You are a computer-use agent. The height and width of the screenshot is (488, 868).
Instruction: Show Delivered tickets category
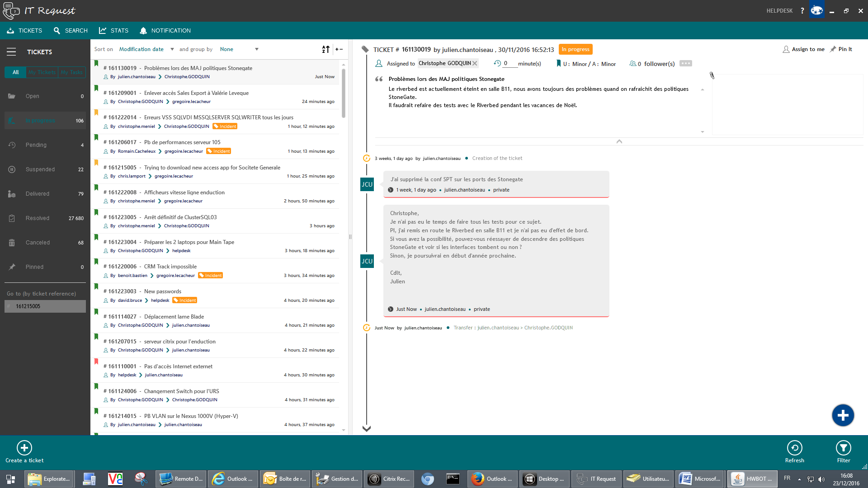point(45,194)
